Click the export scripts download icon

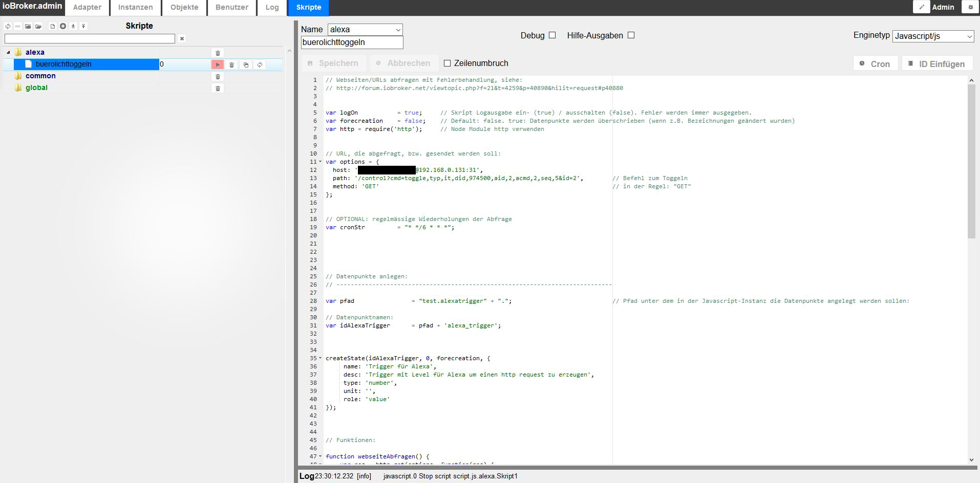[73, 26]
